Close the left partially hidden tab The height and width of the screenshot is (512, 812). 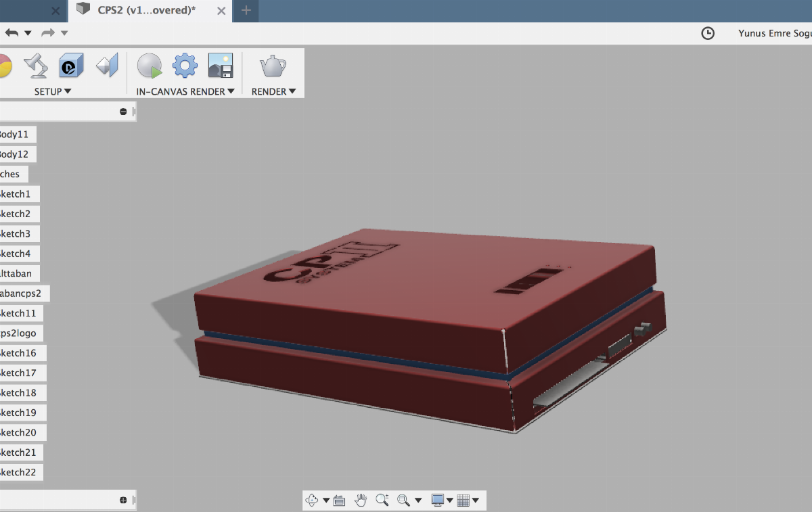(x=55, y=11)
